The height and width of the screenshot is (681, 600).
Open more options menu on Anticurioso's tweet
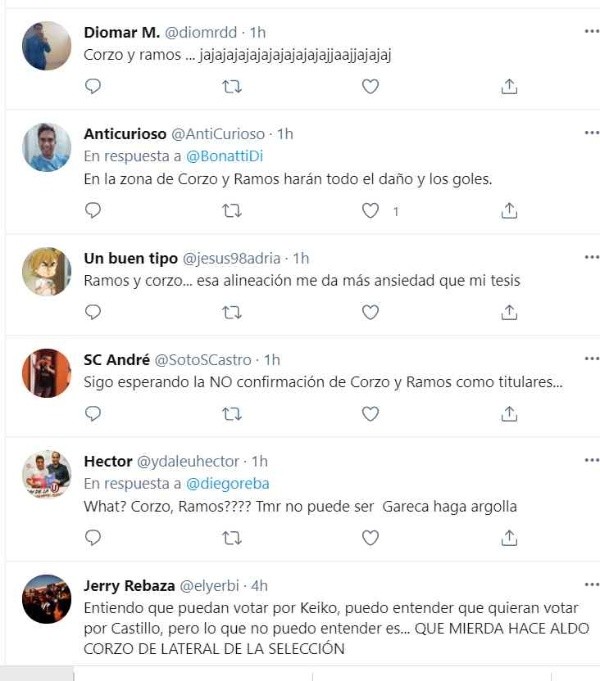pos(591,132)
